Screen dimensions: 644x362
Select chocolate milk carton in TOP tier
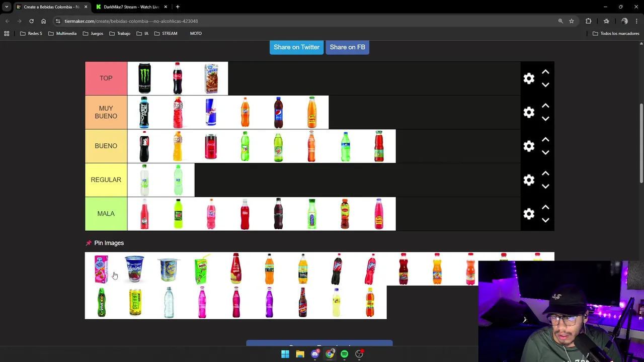pyautogui.click(x=211, y=78)
